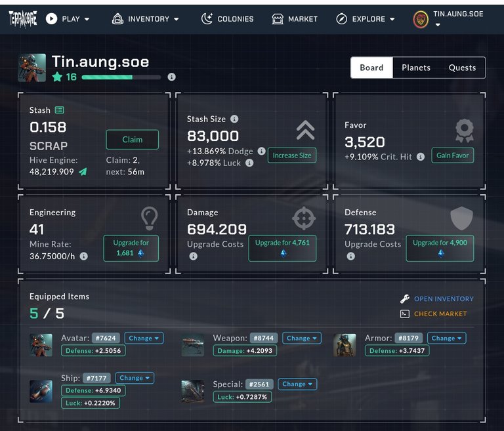Go to Colonies page
The width and height of the screenshot is (504, 431).
227,19
